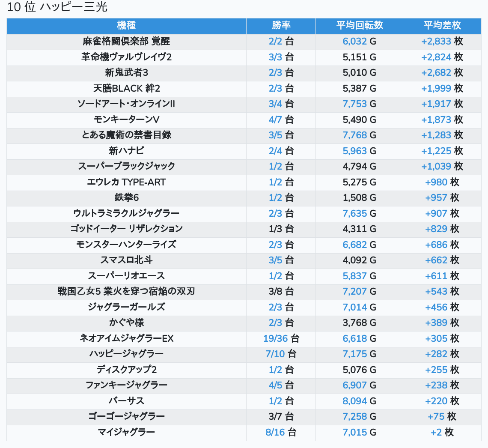The height and width of the screenshot is (448, 488).
Task: Click the 平均差枚 column header
Action: 442,26
